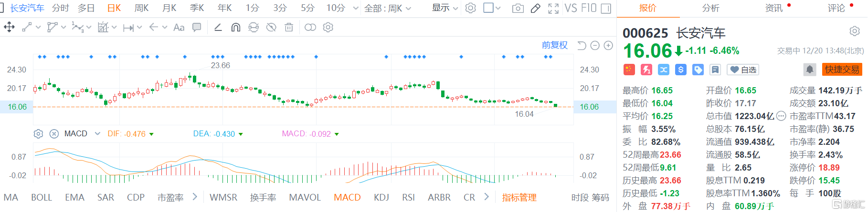Click the blue shuffle arrows icon
Viewport: 868px width, 212px height.
pyautogui.click(x=664, y=70)
